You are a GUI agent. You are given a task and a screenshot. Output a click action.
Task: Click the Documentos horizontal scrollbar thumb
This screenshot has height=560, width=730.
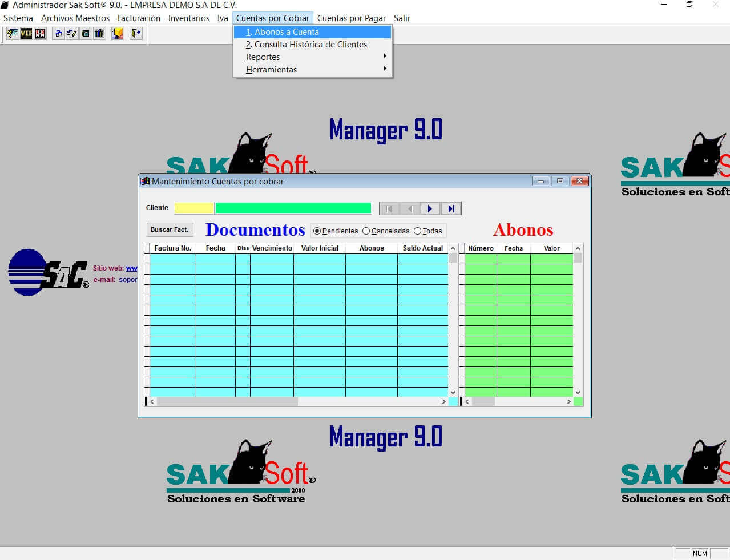click(227, 402)
